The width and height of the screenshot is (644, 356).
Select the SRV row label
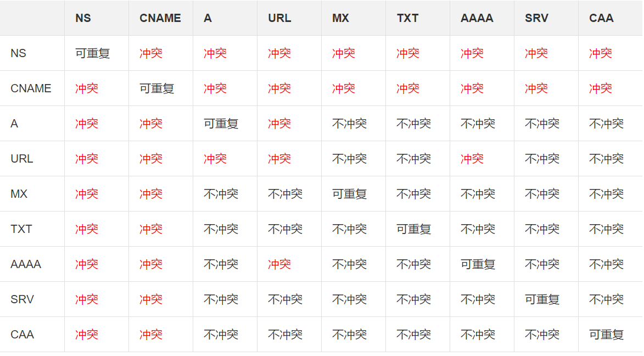22,299
